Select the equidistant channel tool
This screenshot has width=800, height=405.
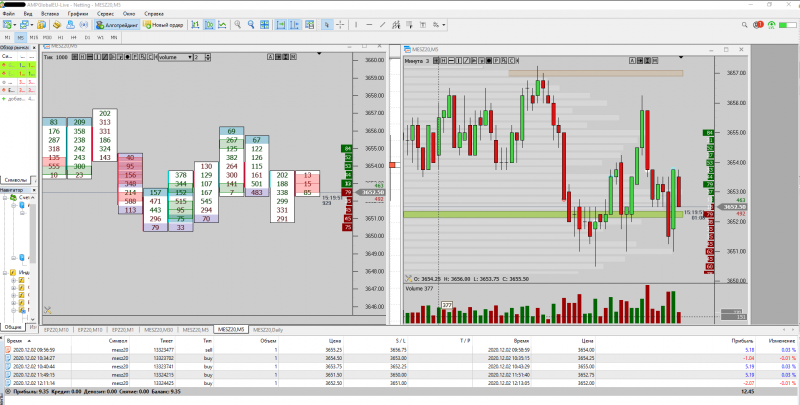pyautogui.click(x=396, y=24)
